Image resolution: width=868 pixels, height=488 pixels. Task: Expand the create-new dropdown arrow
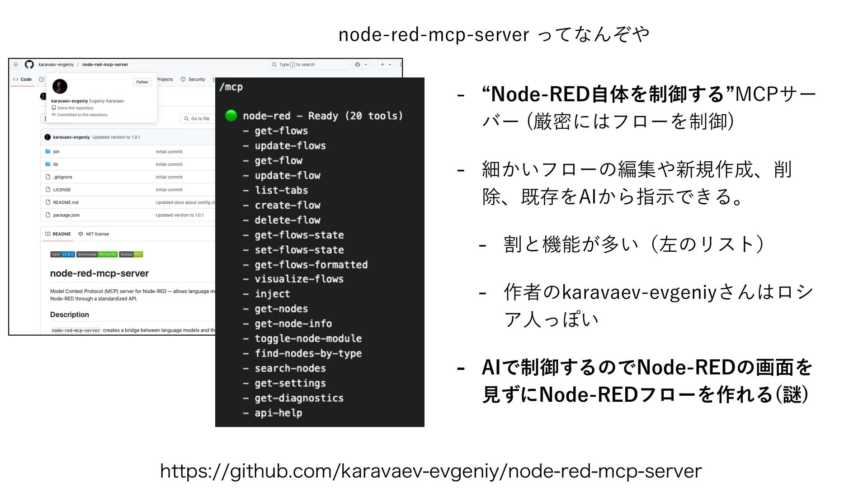(x=390, y=65)
